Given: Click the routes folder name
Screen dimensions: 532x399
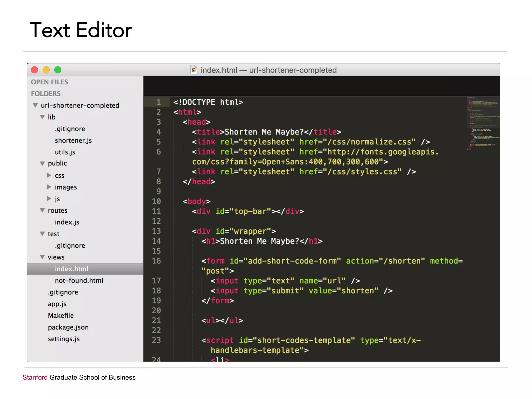Looking at the screenshot, I should pyautogui.click(x=57, y=211).
